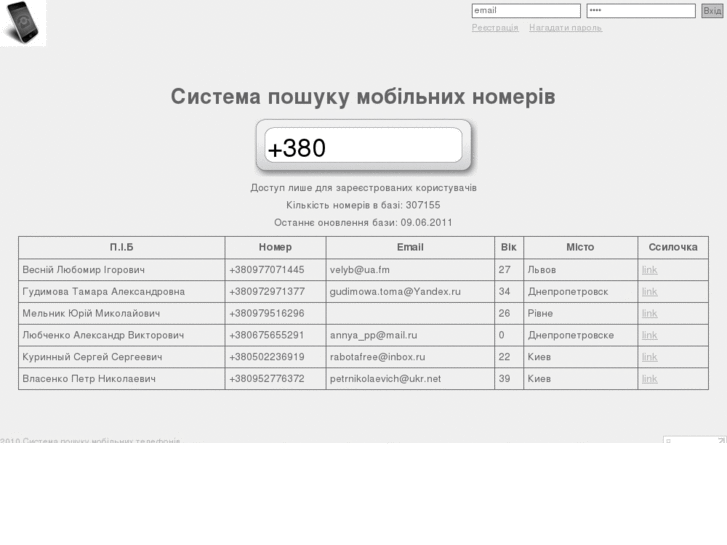Click phone number +380972971377
This screenshot has width=727, height=545.
267,292
